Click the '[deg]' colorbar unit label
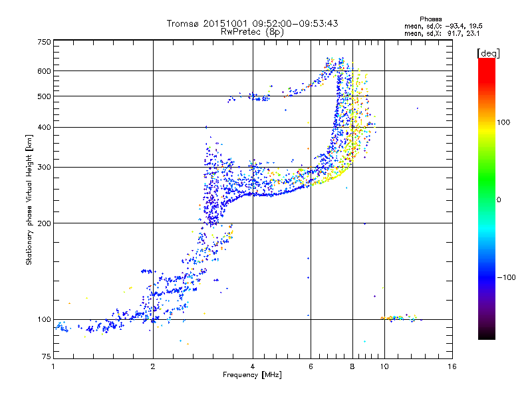This screenshot has width=532, height=399. tap(488, 53)
